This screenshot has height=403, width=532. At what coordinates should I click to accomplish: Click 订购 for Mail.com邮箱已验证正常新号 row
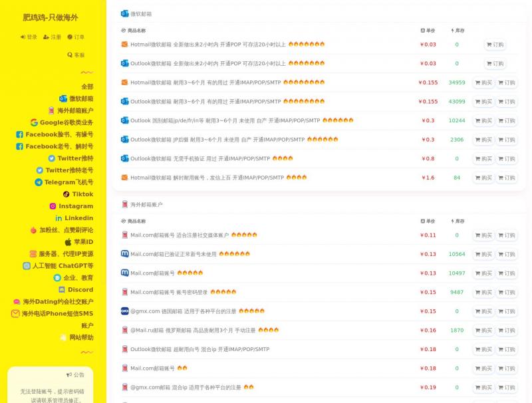(x=507, y=254)
